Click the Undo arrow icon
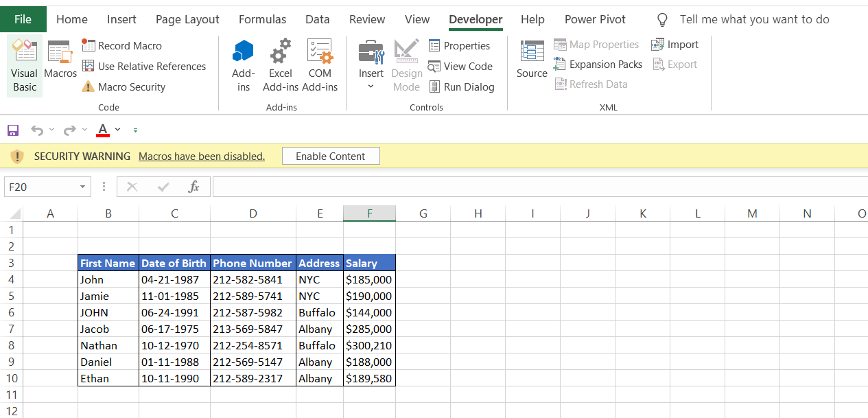Viewport: 868px width, 418px height. click(x=37, y=130)
